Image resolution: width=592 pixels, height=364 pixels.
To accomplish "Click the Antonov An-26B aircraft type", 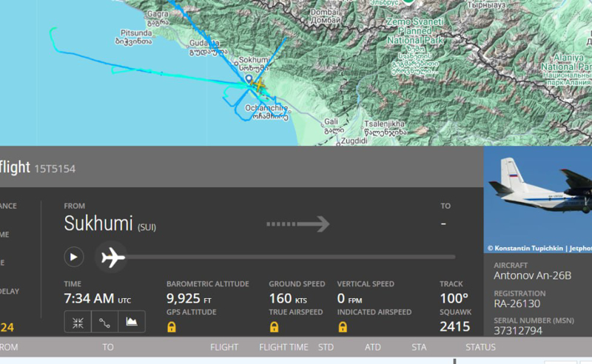I will pos(531,276).
